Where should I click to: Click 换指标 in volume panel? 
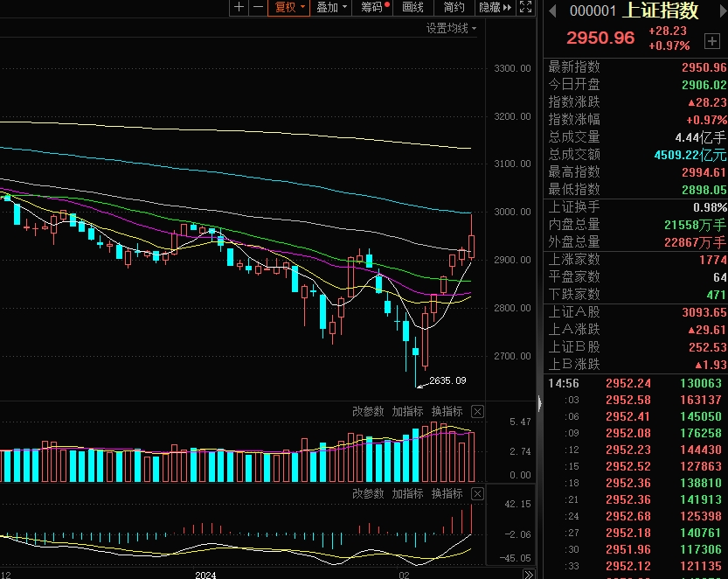(x=447, y=411)
